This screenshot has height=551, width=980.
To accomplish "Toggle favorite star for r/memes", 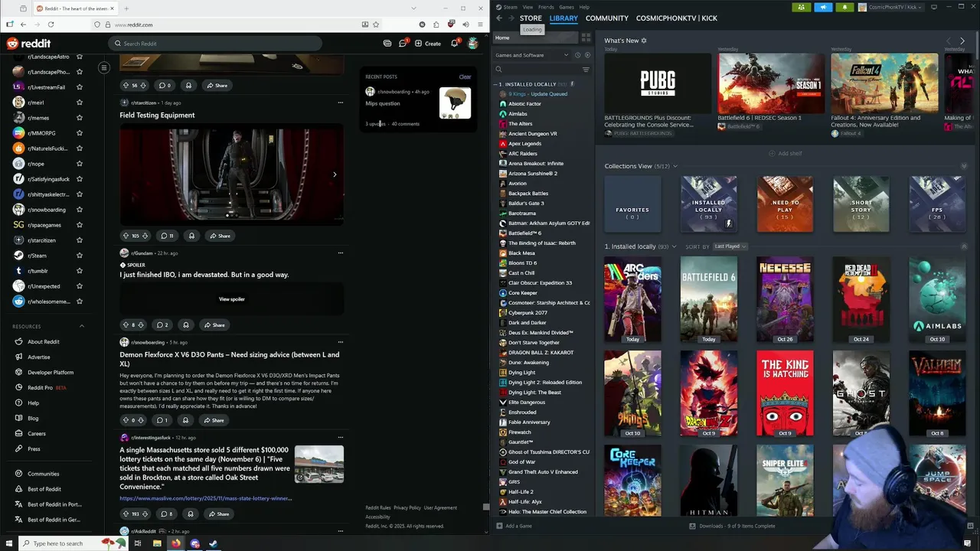I will click(x=79, y=118).
